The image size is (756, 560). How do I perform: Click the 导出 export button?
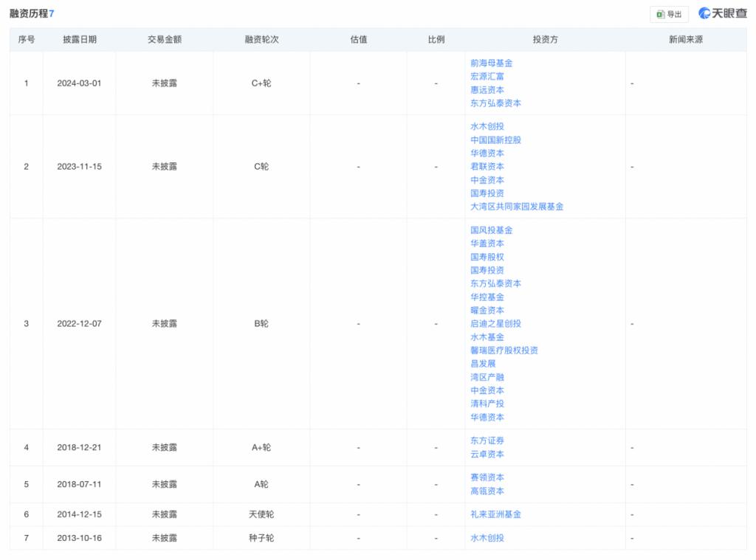[x=669, y=14]
